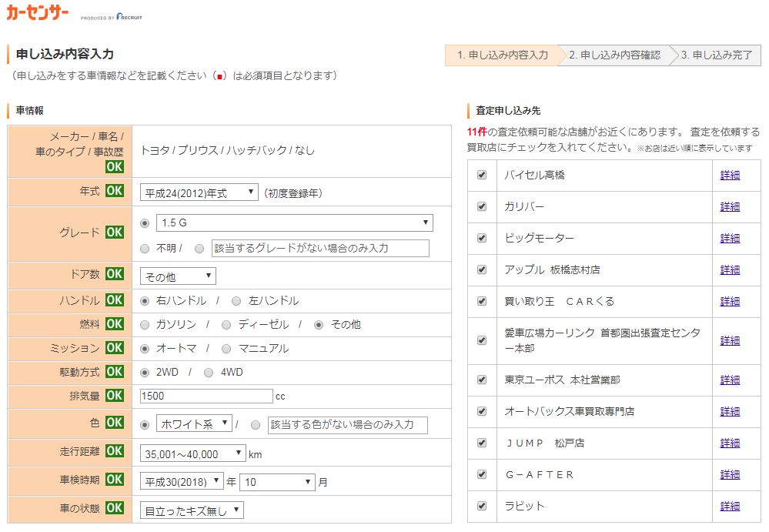Click the 排気量 field containing 1500
The image size is (769, 532).
[206, 396]
